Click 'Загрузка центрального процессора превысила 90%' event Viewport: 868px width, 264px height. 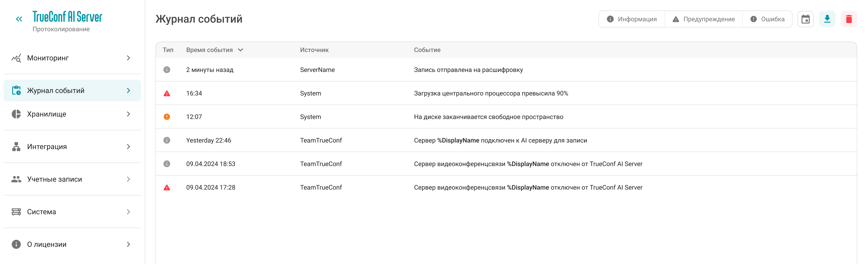coord(491,93)
